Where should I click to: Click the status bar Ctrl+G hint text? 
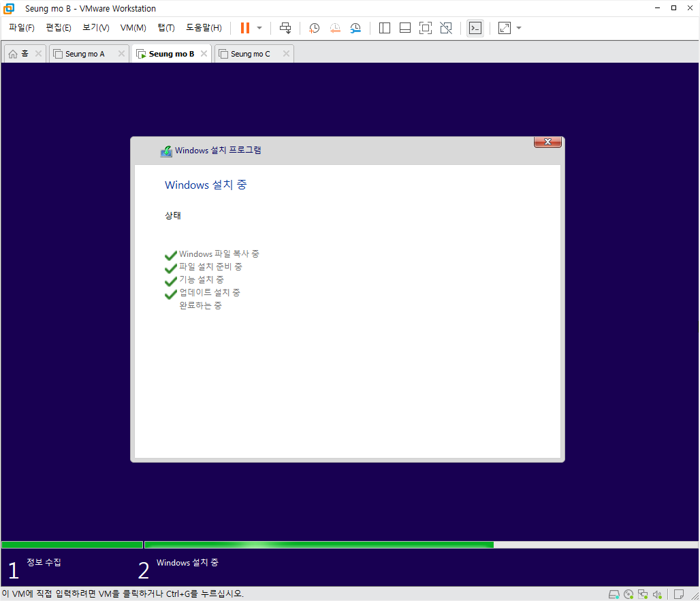click(123, 594)
